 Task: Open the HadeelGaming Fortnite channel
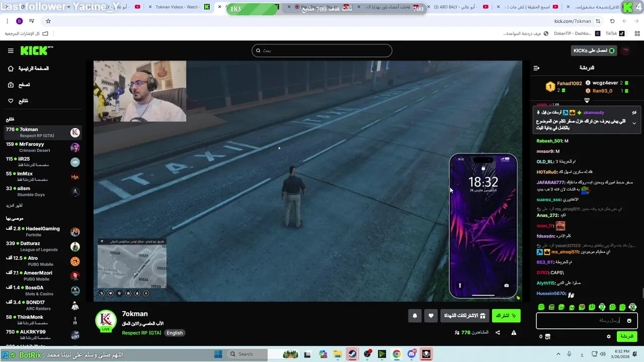tap(43, 232)
